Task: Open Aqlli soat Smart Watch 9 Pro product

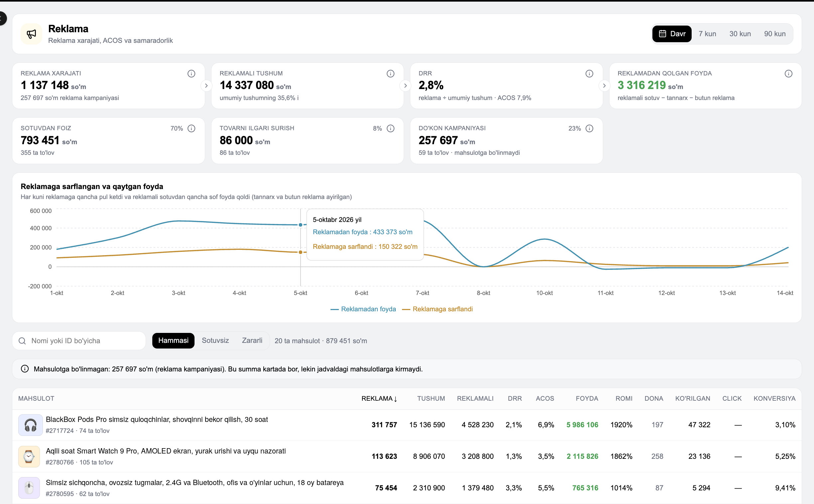Action: click(x=166, y=451)
